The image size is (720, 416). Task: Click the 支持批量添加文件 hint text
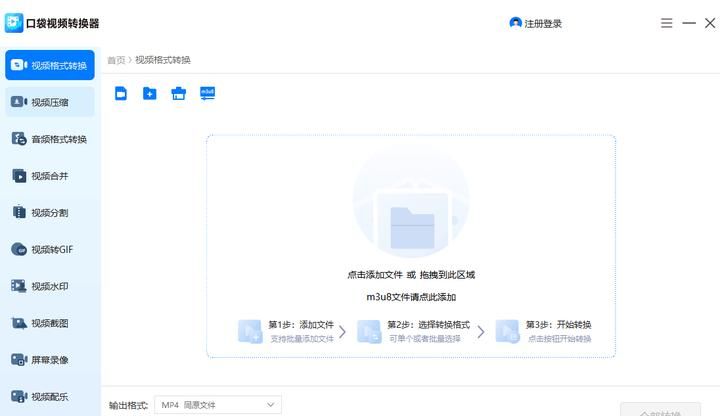click(302, 339)
